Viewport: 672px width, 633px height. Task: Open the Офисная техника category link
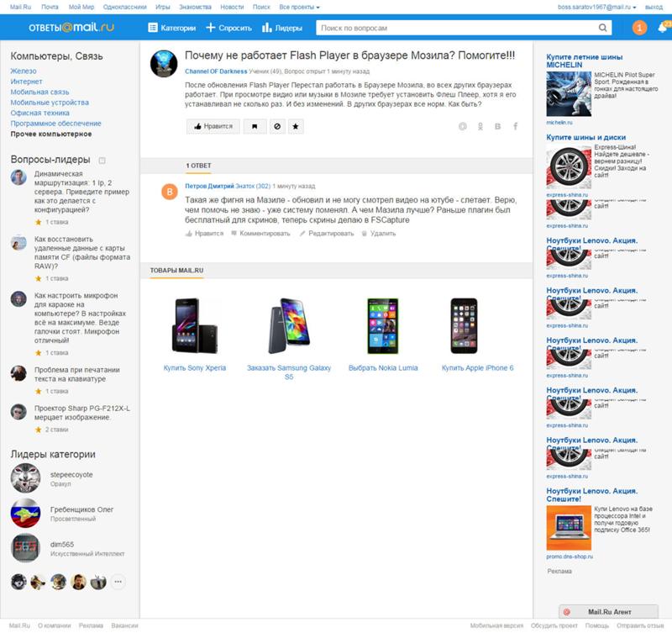(39, 113)
